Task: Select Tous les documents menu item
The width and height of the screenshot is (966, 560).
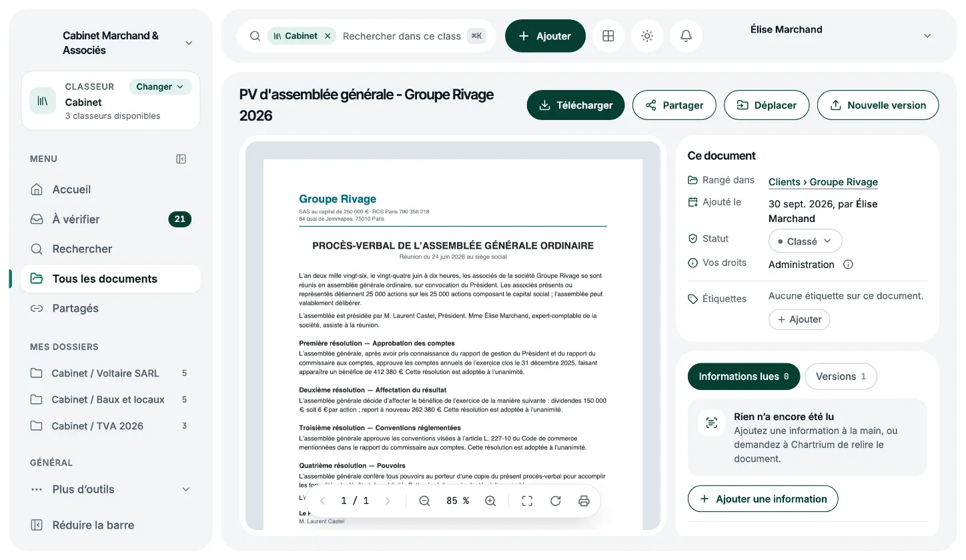Action: (x=111, y=279)
